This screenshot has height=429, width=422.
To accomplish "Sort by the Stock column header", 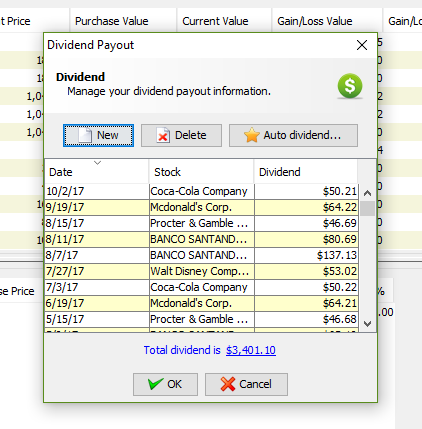I will point(201,172).
